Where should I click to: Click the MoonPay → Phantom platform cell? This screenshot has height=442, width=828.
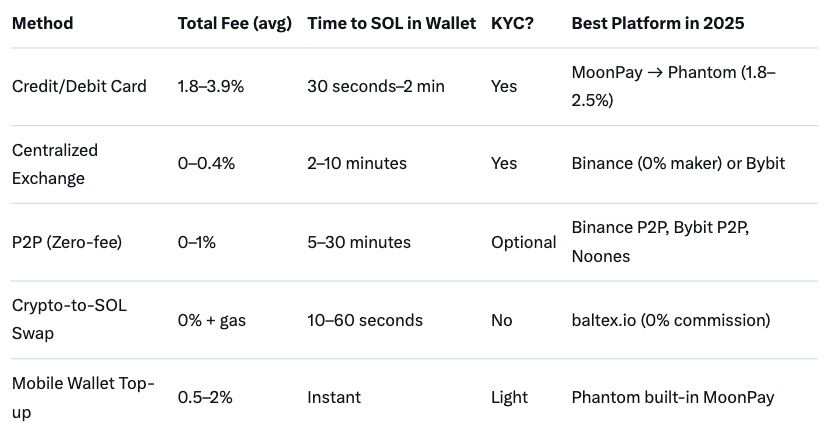click(x=673, y=86)
